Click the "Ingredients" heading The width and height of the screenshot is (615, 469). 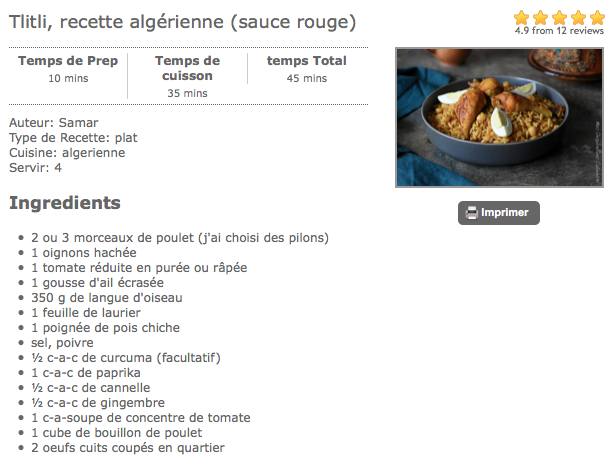point(64,203)
